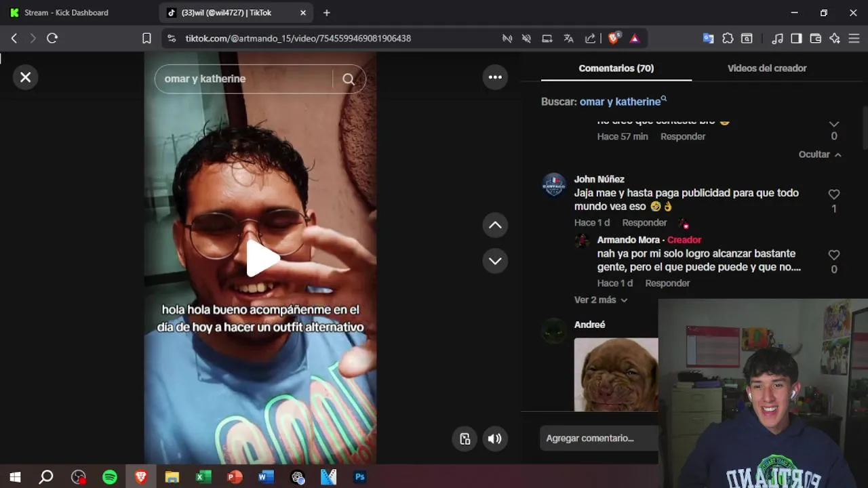This screenshot has width=868, height=488.
Task: Collapse replies with Ocultar
Action: [x=820, y=155]
